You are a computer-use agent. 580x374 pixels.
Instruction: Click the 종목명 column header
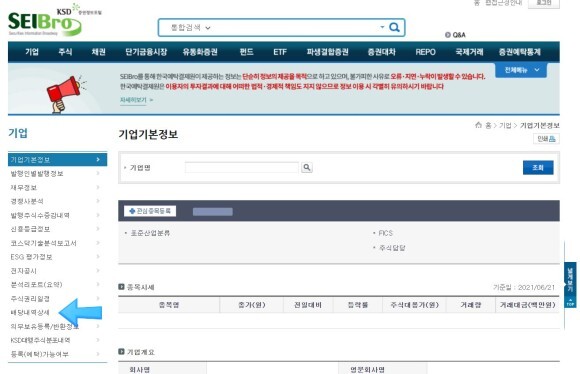[169, 305]
